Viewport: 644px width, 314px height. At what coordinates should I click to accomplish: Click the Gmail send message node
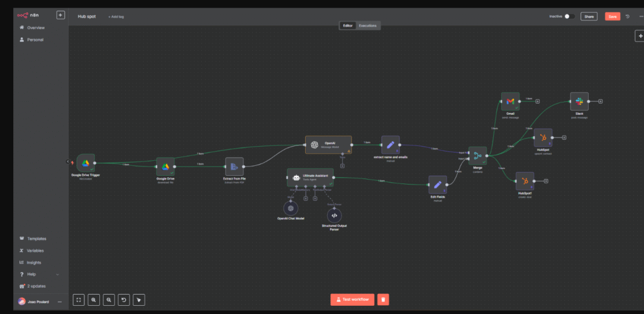point(510,101)
